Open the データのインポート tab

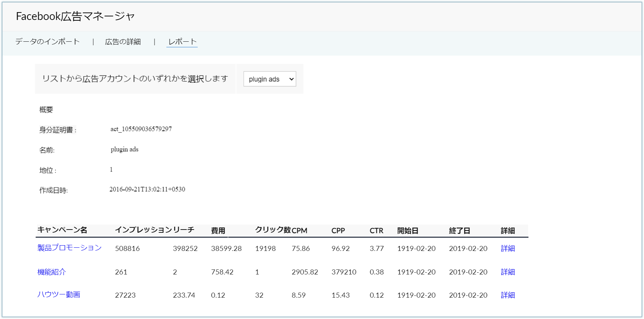[47, 42]
